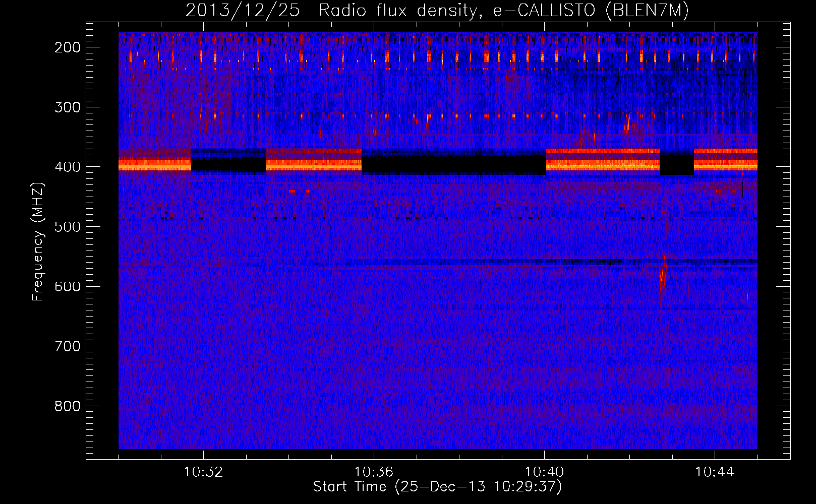This screenshot has width=816, height=504.
Task: Click the 400 frequency tick label
Action: click(68, 167)
